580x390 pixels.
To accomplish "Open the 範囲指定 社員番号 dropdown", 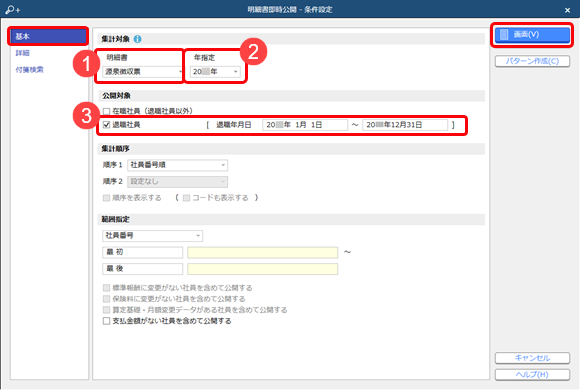I will point(152,236).
